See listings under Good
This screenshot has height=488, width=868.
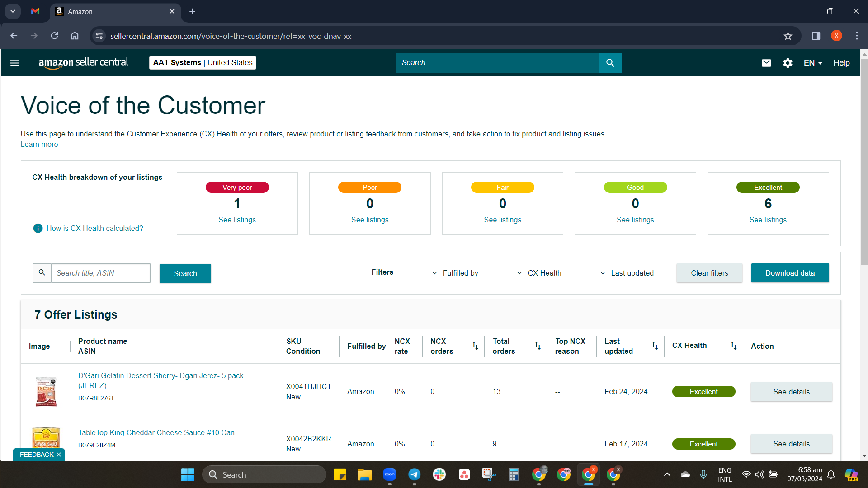[635, 220]
